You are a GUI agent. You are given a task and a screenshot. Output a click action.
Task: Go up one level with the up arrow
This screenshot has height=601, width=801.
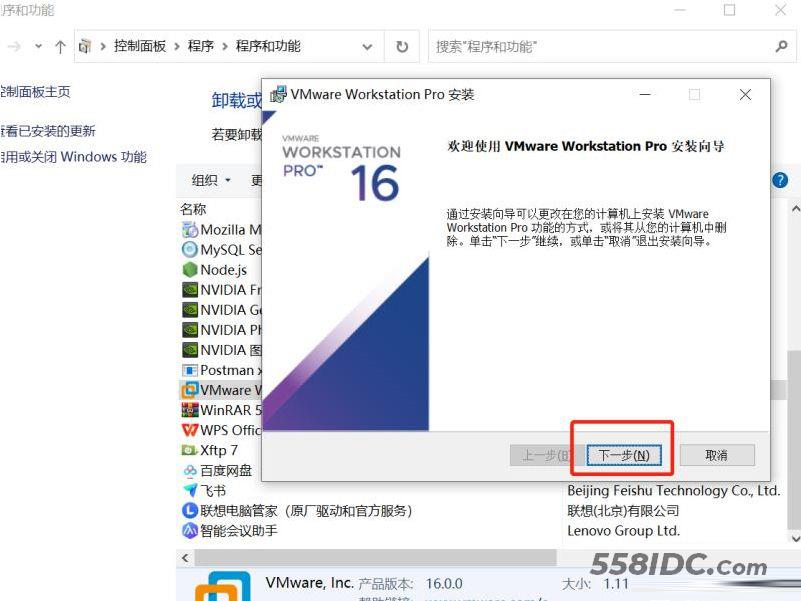(x=60, y=47)
